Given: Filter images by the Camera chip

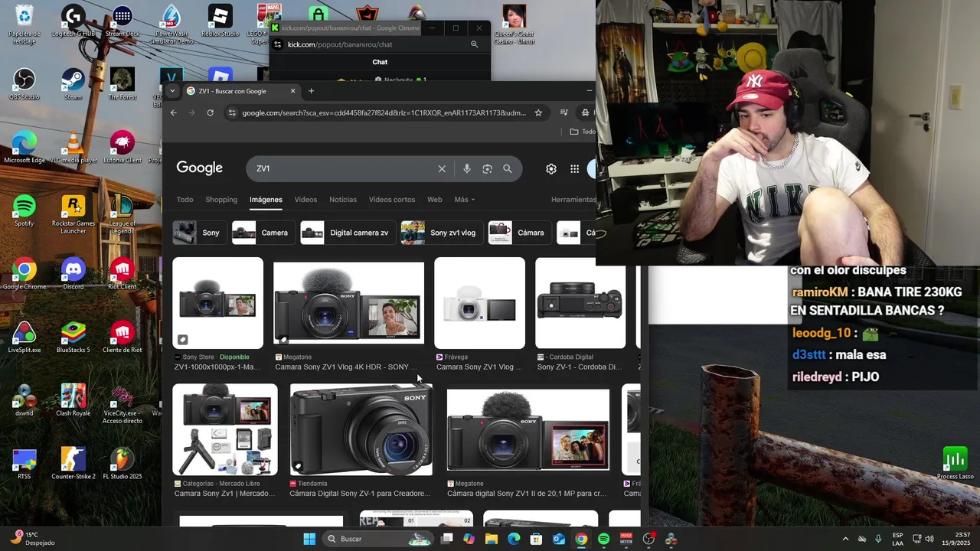Looking at the screenshot, I should pos(264,233).
